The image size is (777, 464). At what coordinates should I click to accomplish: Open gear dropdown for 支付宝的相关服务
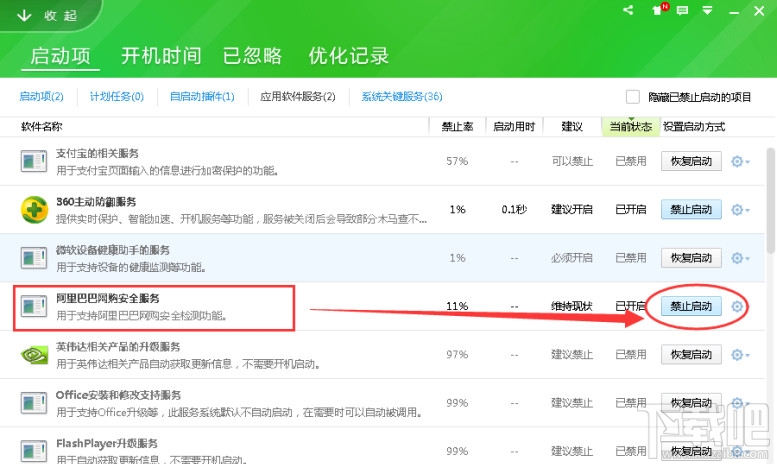pos(740,161)
